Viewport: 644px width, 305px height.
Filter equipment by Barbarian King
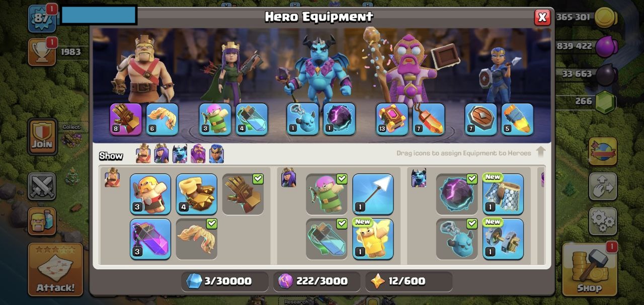click(x=143, y=154)
